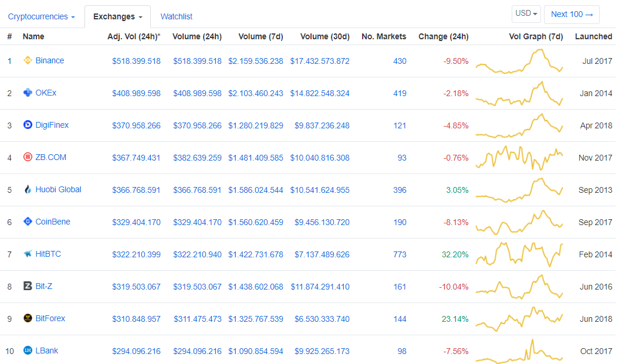Go to Next 100 exchanges
622x364 pixels.
pos(572,14)
